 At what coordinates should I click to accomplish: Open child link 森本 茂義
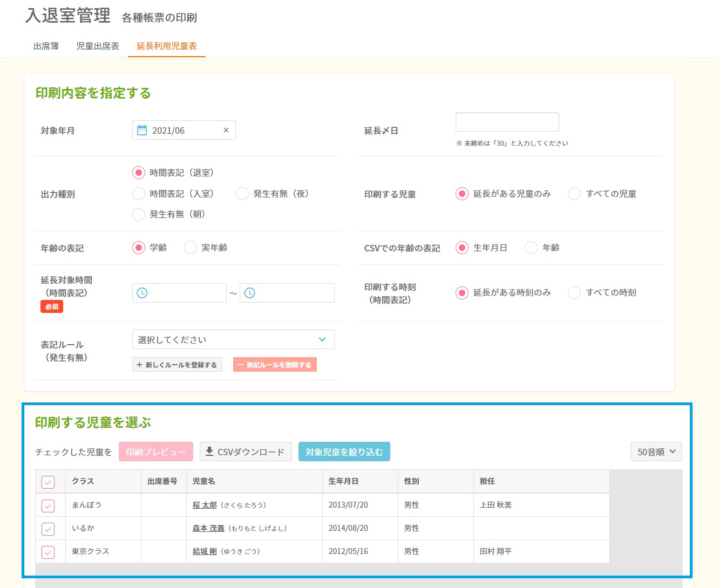point(208,528)
